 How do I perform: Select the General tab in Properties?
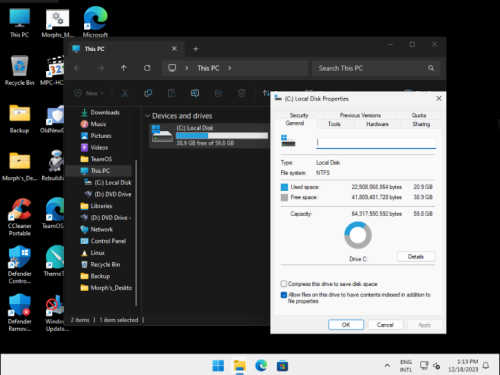(295, 123)
